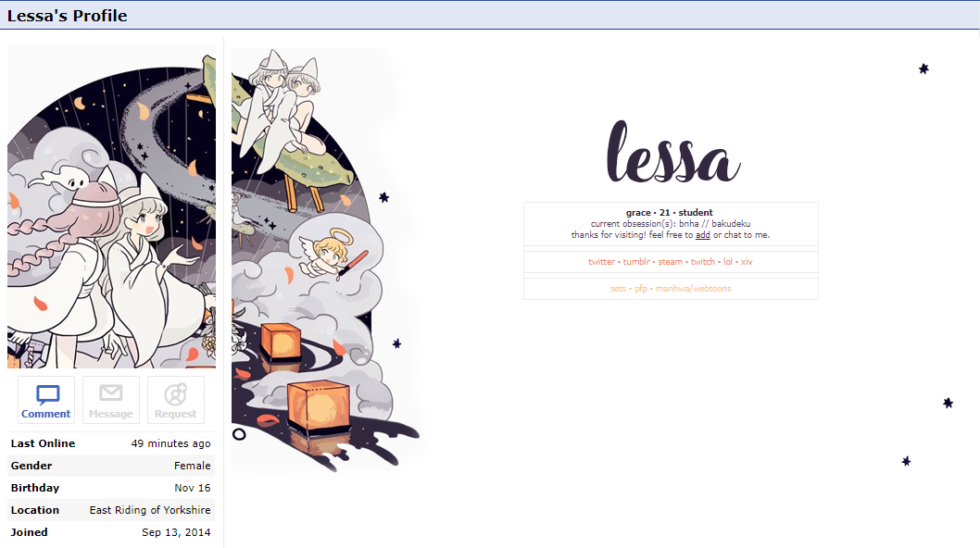The image size is (980, 548).
Task: Select the small circle icon near floating lanterns
Action: (x=239, y=434)
